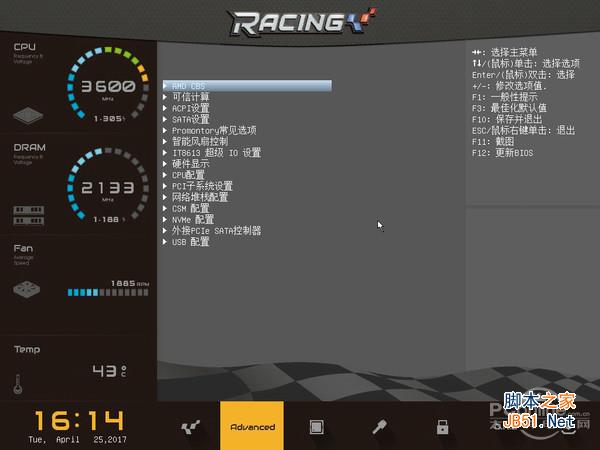Click the 43 °C temperature reading

(109, 370)
